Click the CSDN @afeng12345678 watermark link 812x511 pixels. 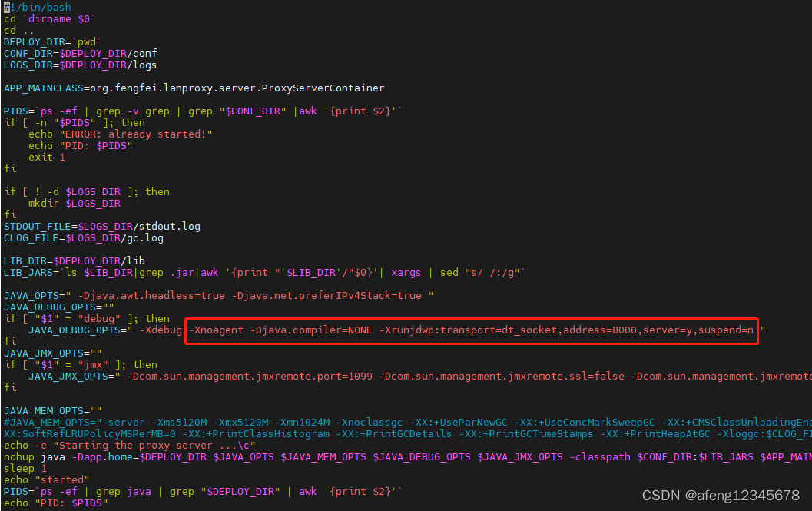tap(722, 496)
